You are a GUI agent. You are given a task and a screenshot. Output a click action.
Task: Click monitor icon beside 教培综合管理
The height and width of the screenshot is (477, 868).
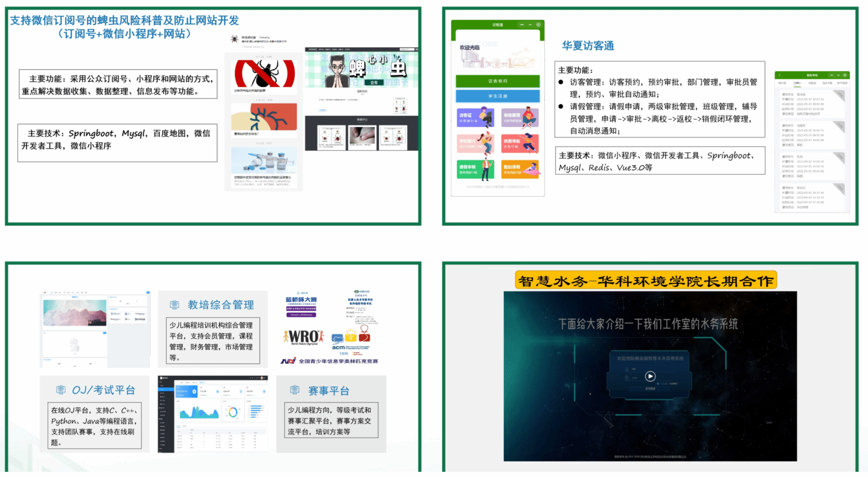(174, 304)
